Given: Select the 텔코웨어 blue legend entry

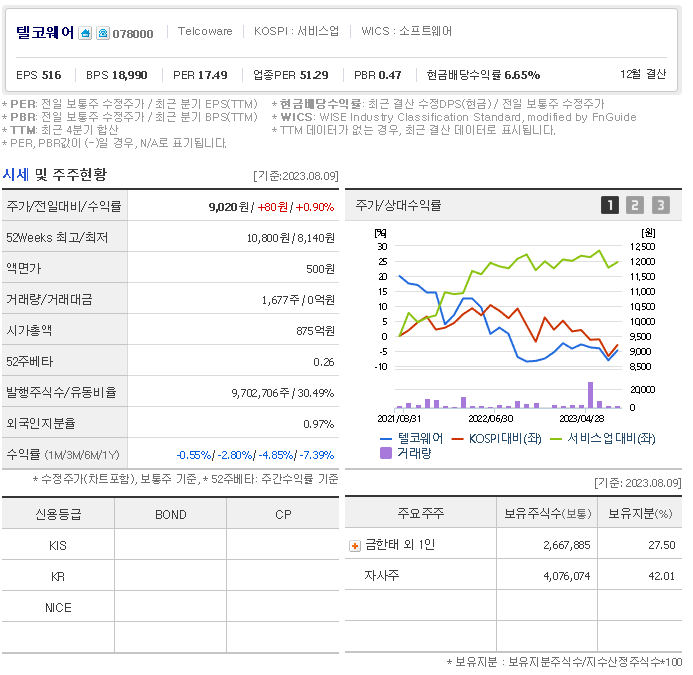Looking at the screenshot, I should coord(411,438).
